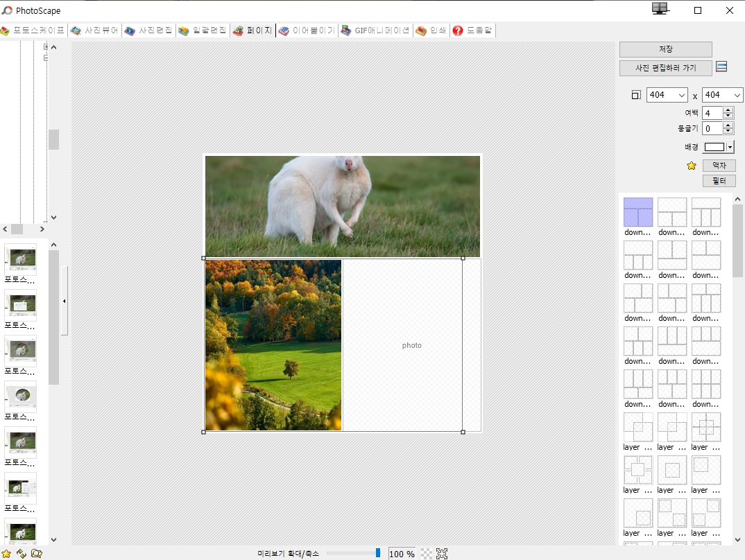Toggle the checkerboard transparency icon
745x560 pixels.
click(427, 554)
